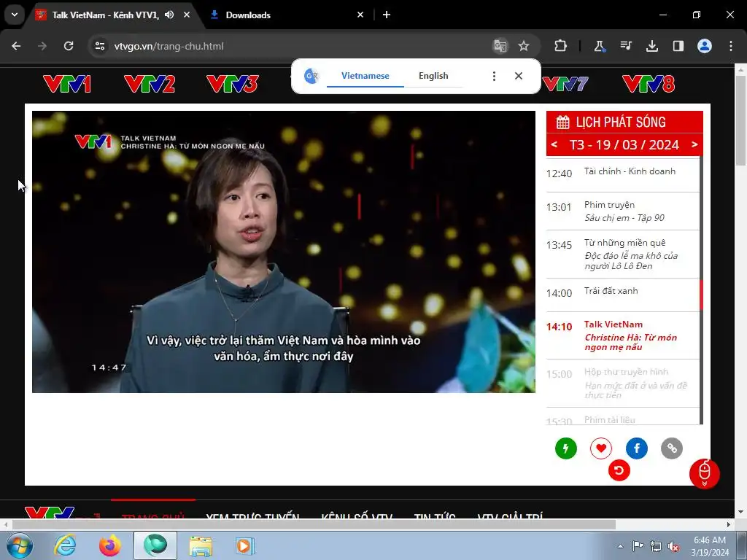Open the VTV8 channel logo

click(x=649, y=84)
